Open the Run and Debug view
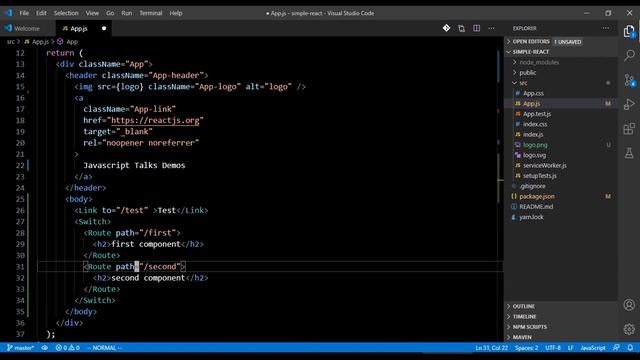The width and height of the screenshot is (640, 360). click(x=629, y=104)
